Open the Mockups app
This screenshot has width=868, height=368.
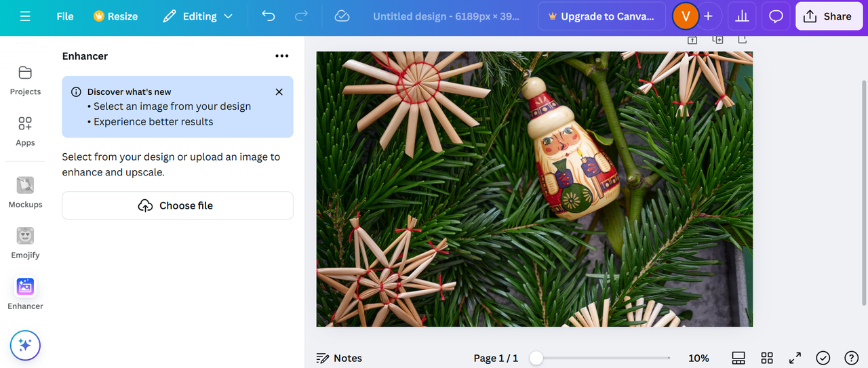pos(25,192)
